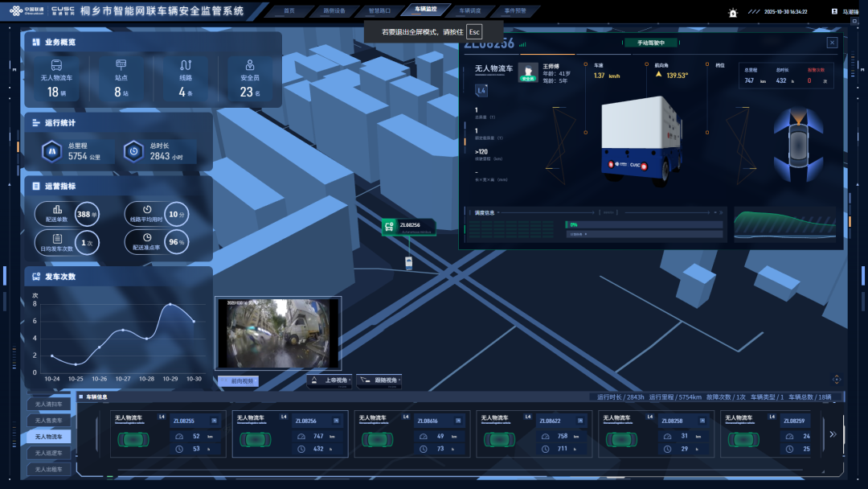Viewport: 868px width, 489px height.
Task: Select the 无人清扫车 vehicle type filter
Action: pos(49,405)
